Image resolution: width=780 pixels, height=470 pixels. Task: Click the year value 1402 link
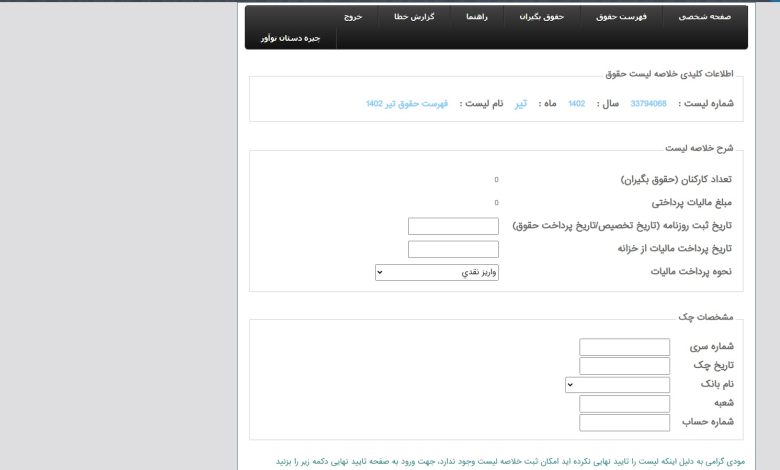pyautogui.click(x=576, y=103)
